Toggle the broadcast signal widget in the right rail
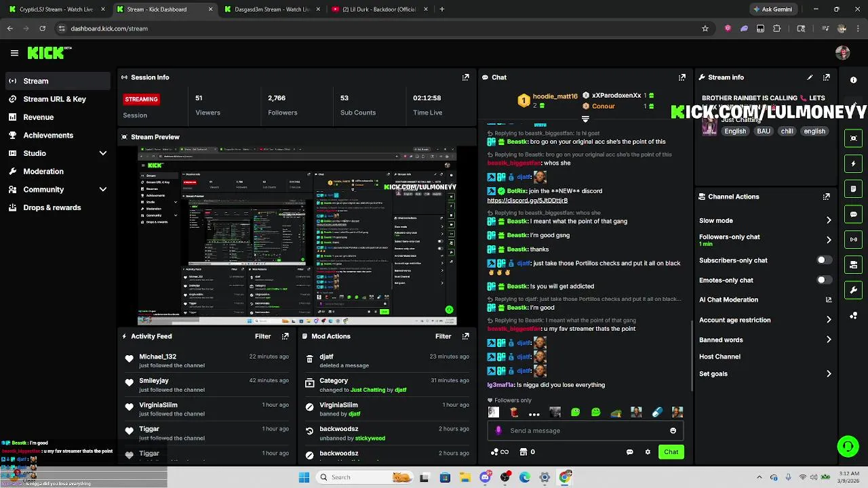 coord(853,239)
